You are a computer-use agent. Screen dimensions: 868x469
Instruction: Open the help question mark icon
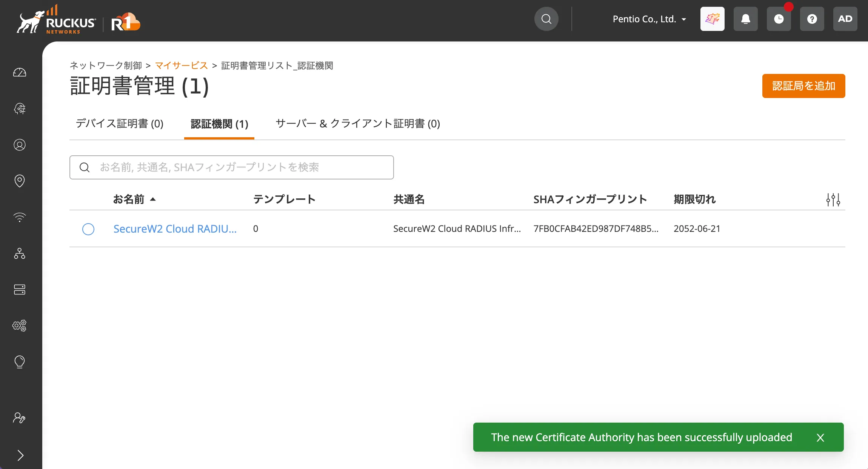pyautogui.click(x=812, y=19)
